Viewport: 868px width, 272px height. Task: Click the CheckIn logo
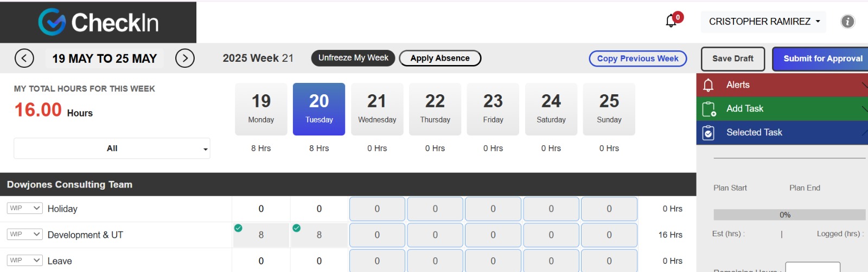point(98,22)
